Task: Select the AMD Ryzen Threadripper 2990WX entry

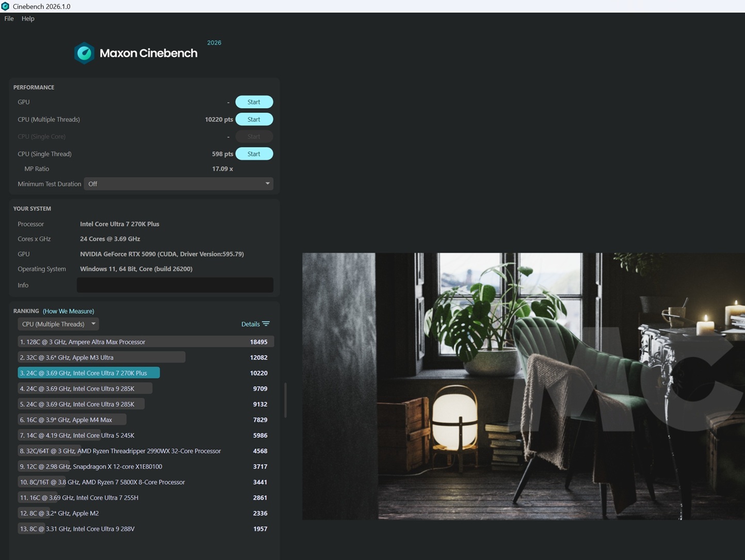Action: click(120, 451)
